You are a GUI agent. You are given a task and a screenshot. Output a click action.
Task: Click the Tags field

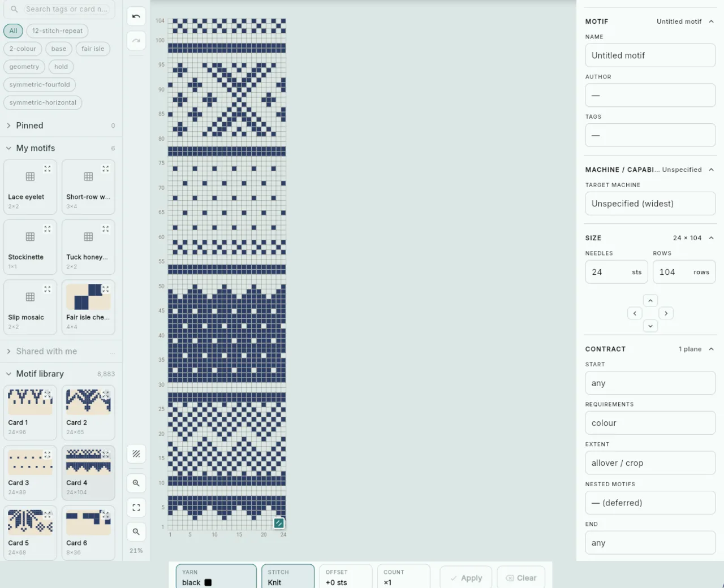(650, 136)
